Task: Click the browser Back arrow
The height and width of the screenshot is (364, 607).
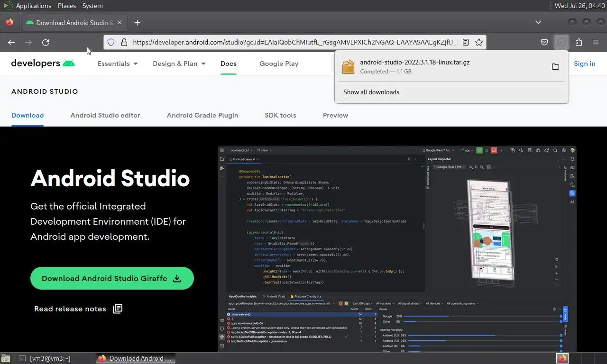Action: (x=11, y=42)
